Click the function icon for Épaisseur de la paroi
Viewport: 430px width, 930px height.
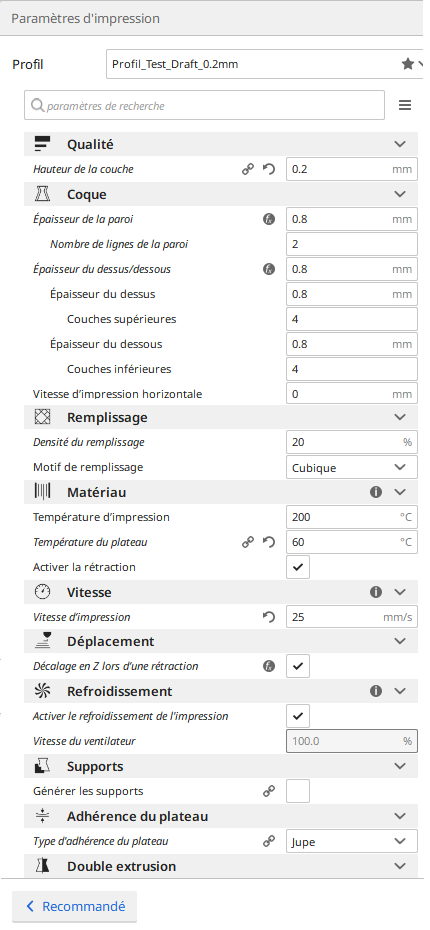[x=269, y=219]
